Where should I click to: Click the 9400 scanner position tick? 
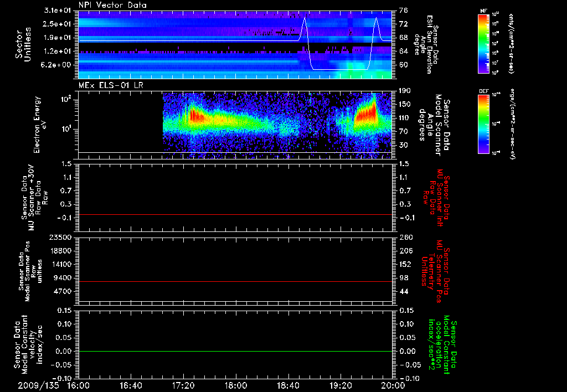pyautogui.click(x=62, y=278)
